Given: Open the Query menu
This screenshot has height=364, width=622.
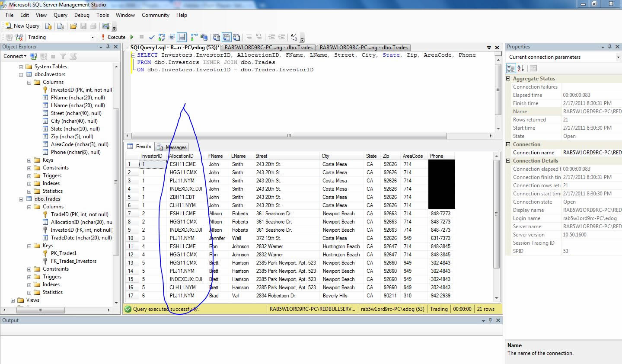Looking at the screenshot, I should [61, 15].
